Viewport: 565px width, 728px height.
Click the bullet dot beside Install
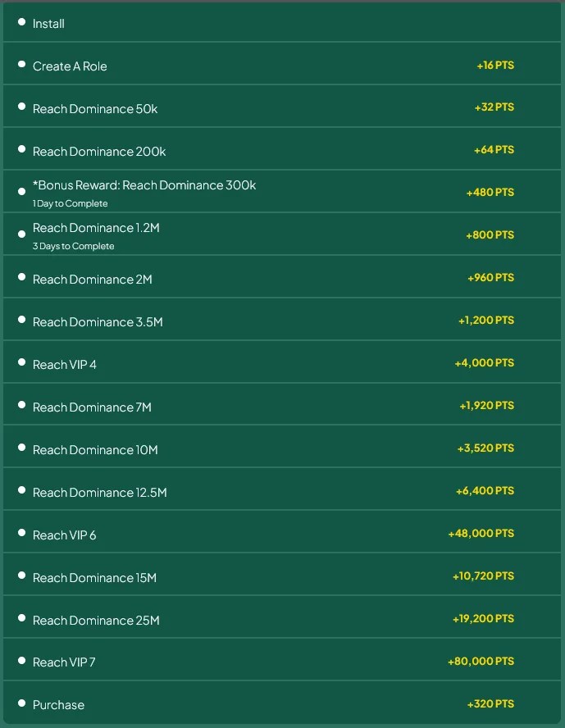21,22
